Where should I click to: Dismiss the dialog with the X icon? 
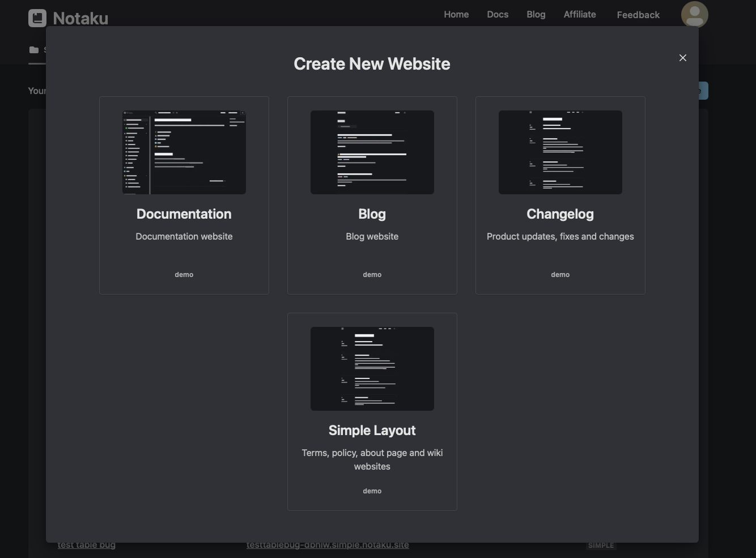(x=682, y=58)
